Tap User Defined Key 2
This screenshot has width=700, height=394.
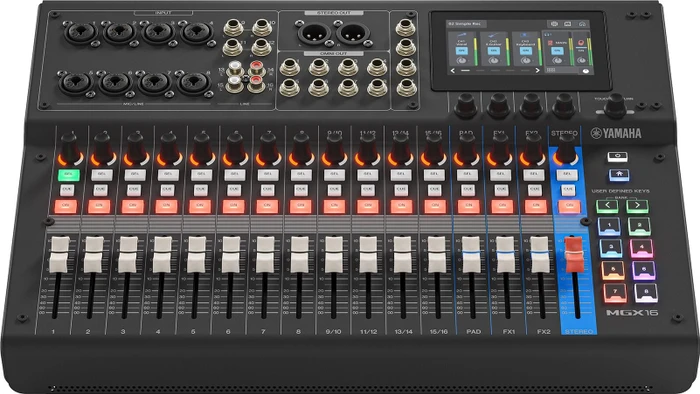[x=639, y=226]
